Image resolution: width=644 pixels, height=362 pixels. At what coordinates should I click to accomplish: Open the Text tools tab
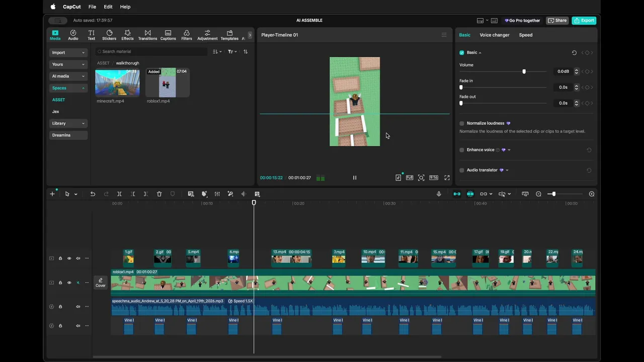[91, 35]
